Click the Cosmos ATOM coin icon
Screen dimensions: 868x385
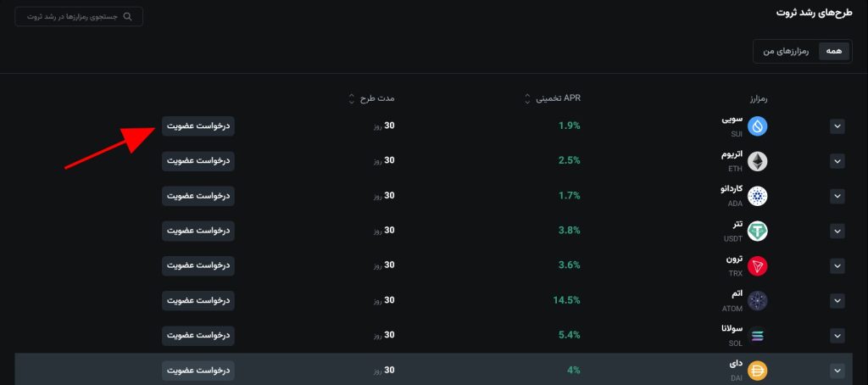[x=756, y=300]
